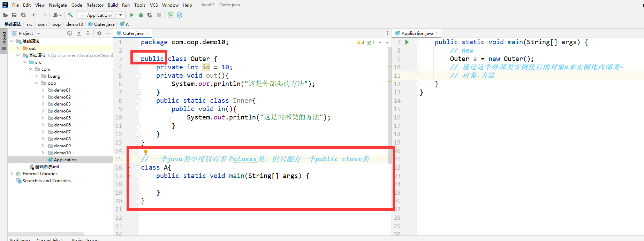Fold the Inner class at line 8
The image size is (644, 241).
pos(138,101)
